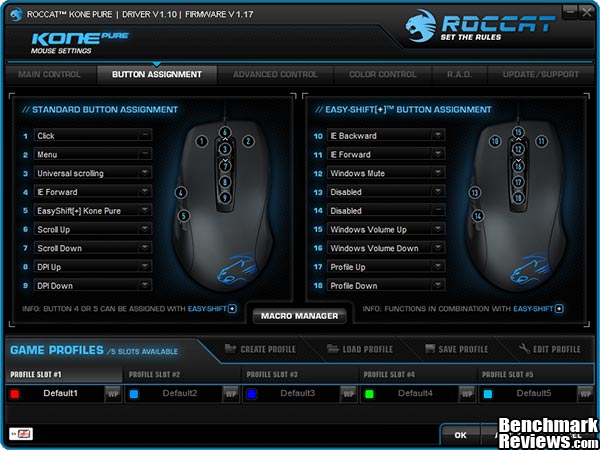The height and width of the screenshot is (450, 600).
Task: Open the R.A.D. tab
Action: tap(459, 74)
